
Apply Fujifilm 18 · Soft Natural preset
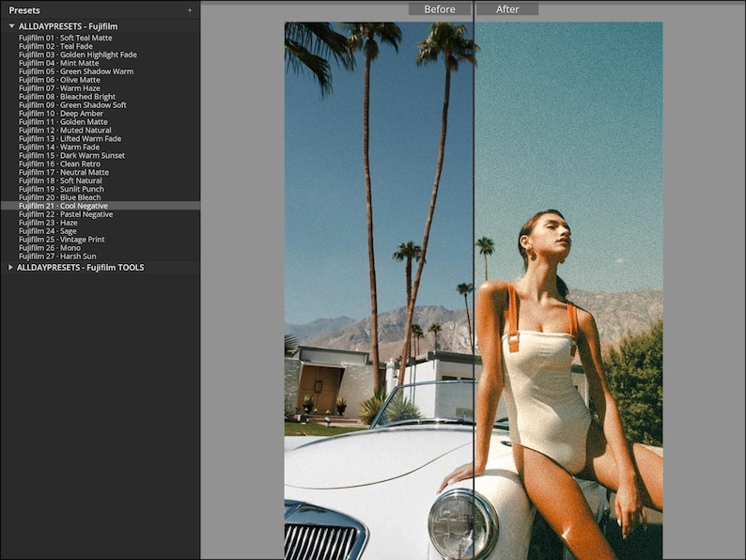pyautogui.click(x=60, y=180)
